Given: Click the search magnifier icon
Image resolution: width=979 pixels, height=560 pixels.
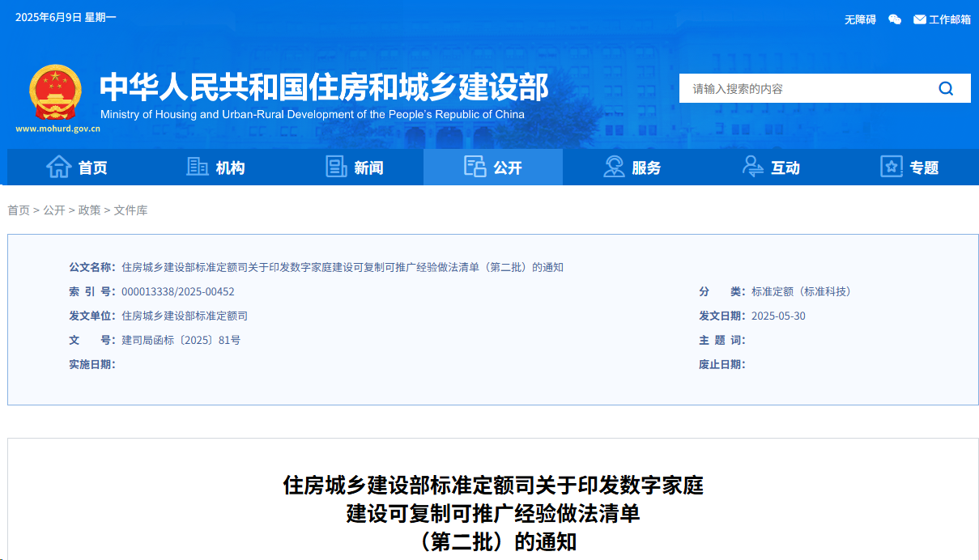Looking at the screenshot, I should [x=946, y=89].
